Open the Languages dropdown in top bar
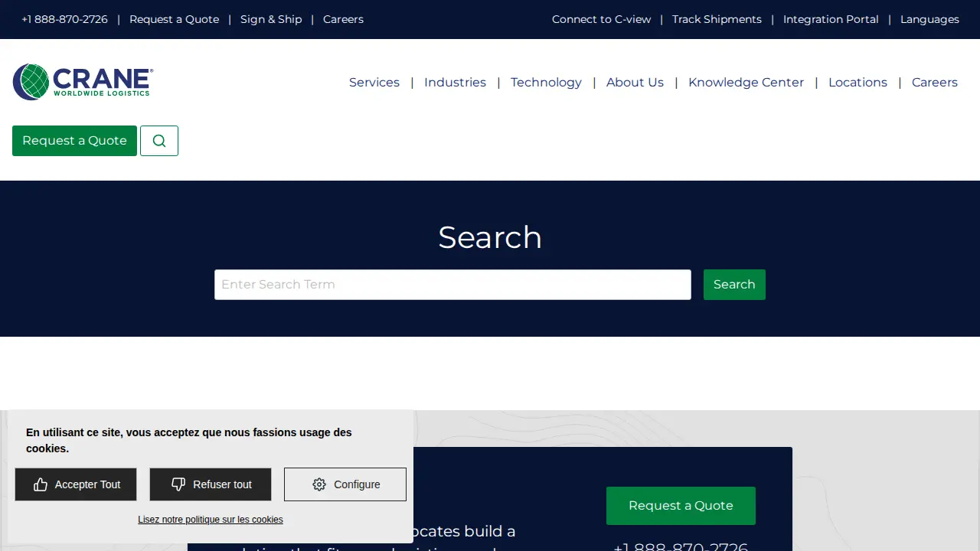The width and height of the screenshot is (980, 551). click(x=929, y=19)
